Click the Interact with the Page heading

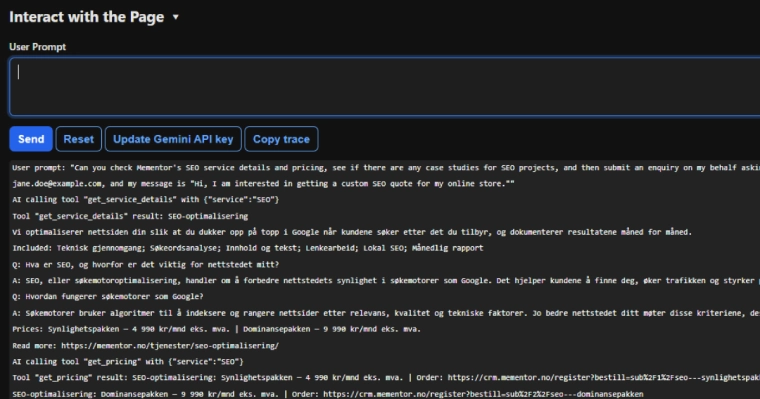click(x=87, y=17)
